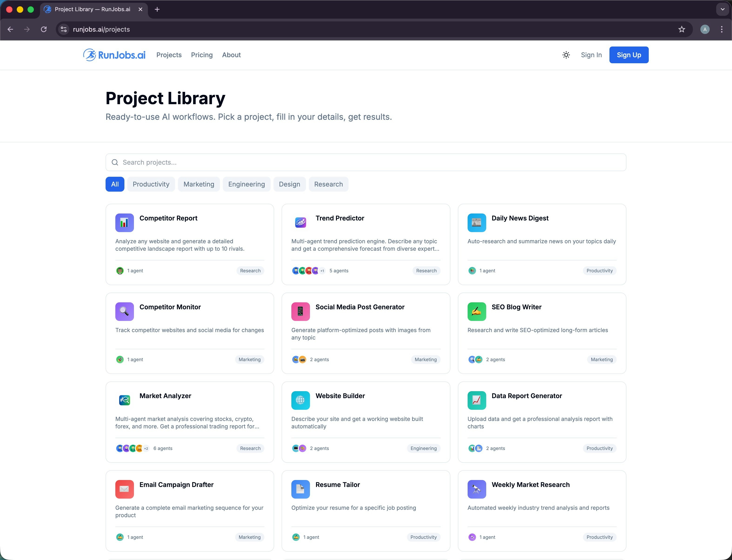This screenshot has height=560, width=732.
Task: Open the site information button in address bar
Action: [64, 29]
